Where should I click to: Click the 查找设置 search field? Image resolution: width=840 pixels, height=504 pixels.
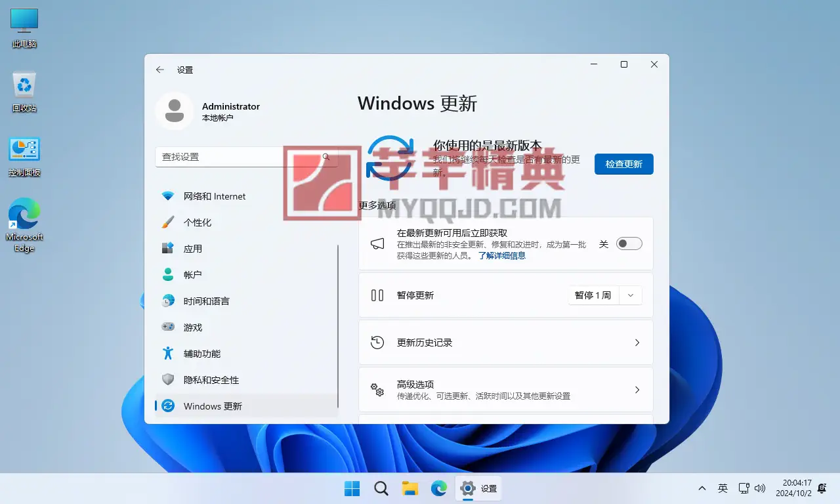tap(236, 157)
